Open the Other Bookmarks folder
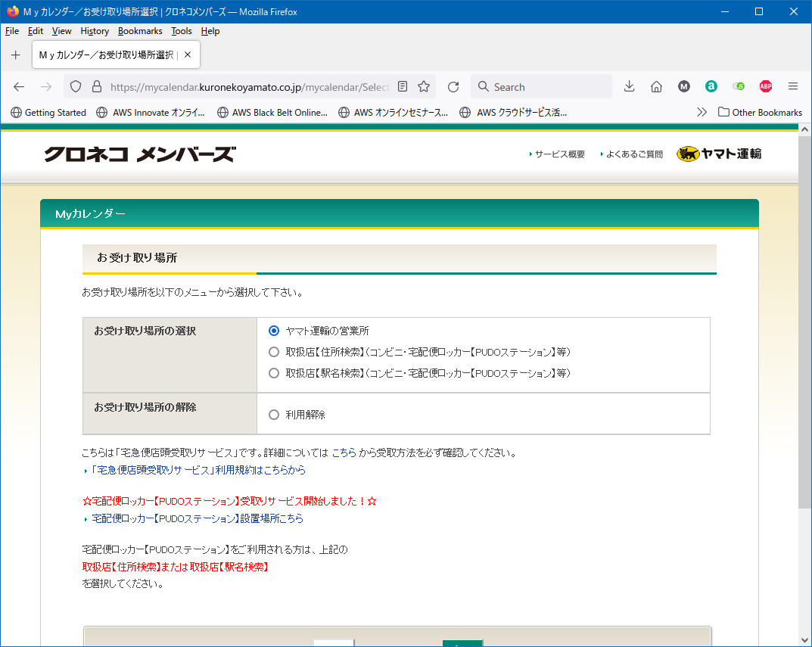This screenshot has height=647, width=812. click(760, 112)
